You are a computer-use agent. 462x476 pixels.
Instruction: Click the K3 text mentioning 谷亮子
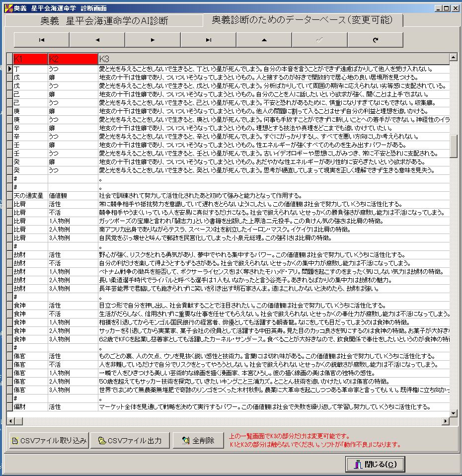[x=245, y=280]
